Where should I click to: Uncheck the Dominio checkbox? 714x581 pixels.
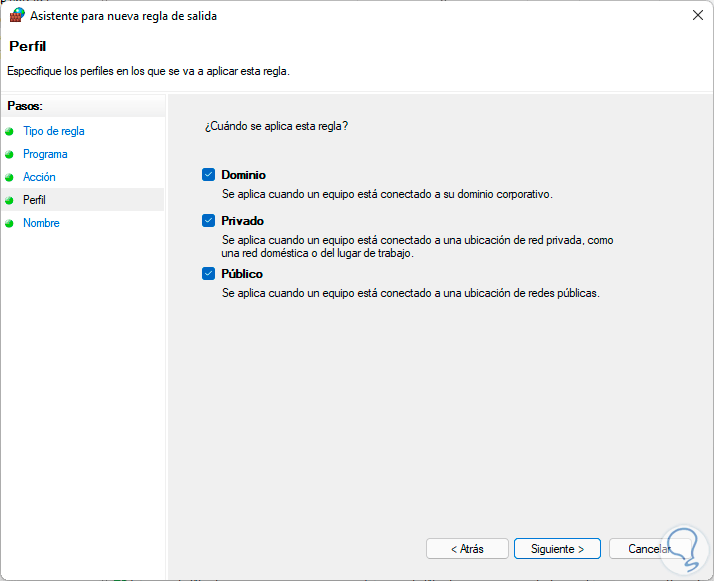[x=208, y=175]
